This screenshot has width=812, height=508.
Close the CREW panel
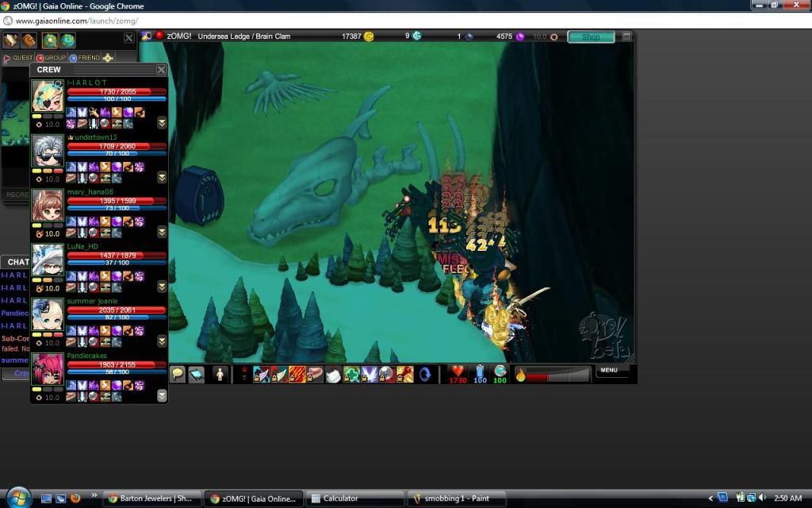click(162, 70)
